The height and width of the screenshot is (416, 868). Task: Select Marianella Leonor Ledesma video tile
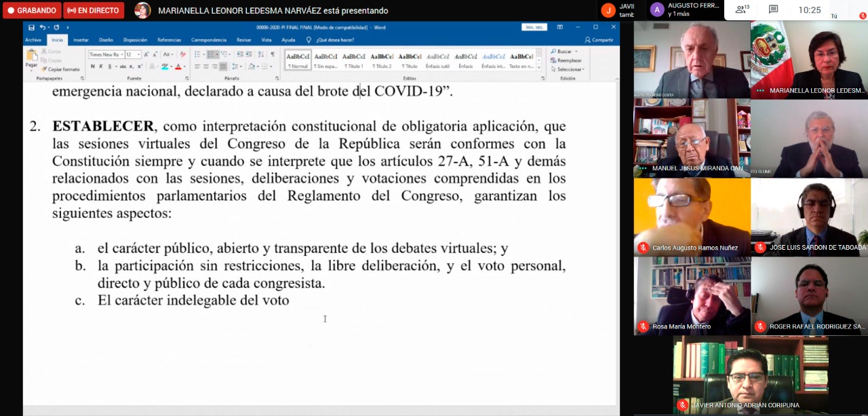click(x=809, y=60)
